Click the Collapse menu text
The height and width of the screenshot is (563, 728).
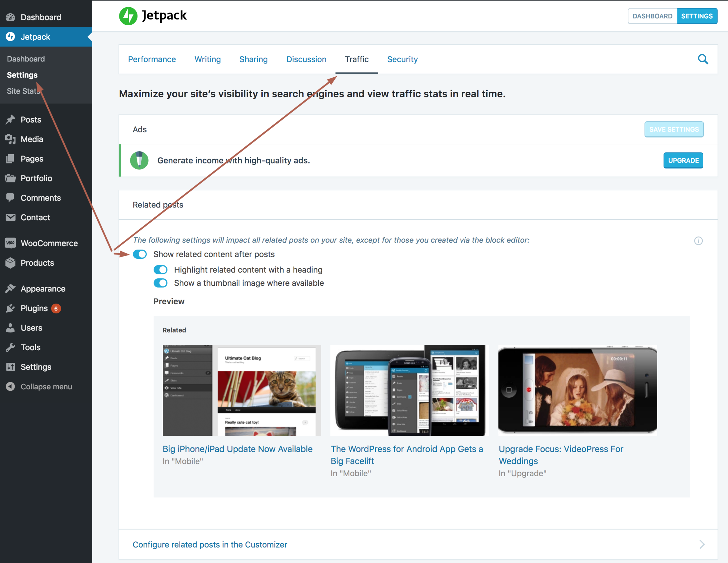tap(46, 386)
